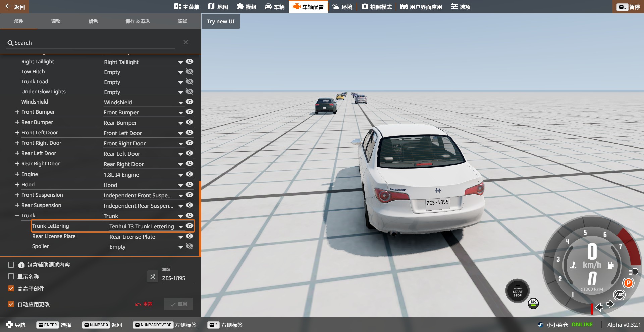The height and width of the screenshot is (332, 644).
Task: Click the Engine Start Stop button
Action: [x=517, y=291]
